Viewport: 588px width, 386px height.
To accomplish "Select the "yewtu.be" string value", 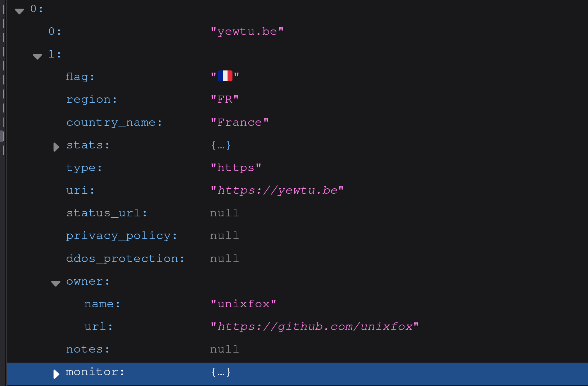I will 247,32.
